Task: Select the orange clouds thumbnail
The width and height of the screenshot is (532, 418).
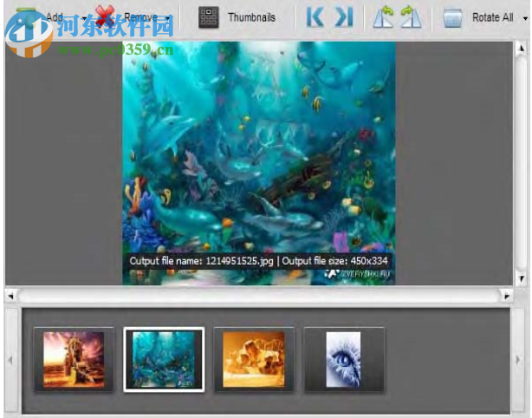Action: (254, 360)
